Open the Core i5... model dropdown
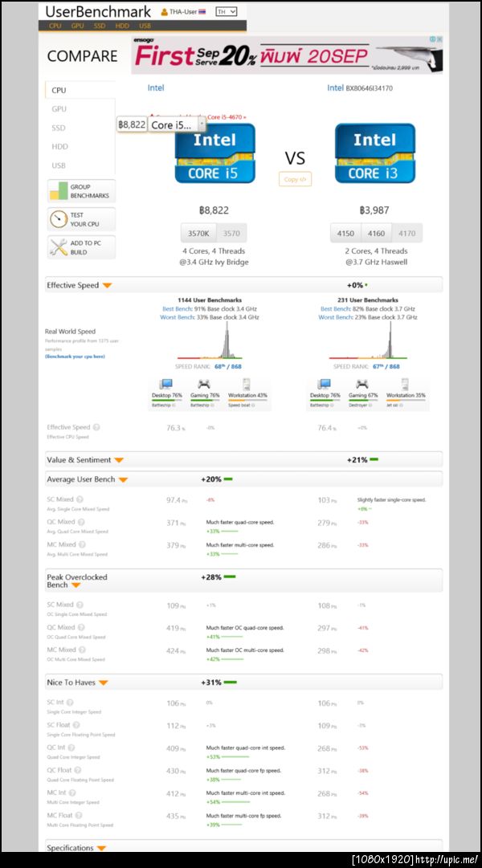This screenshot has height=868, width=482. tap(178, 124)
